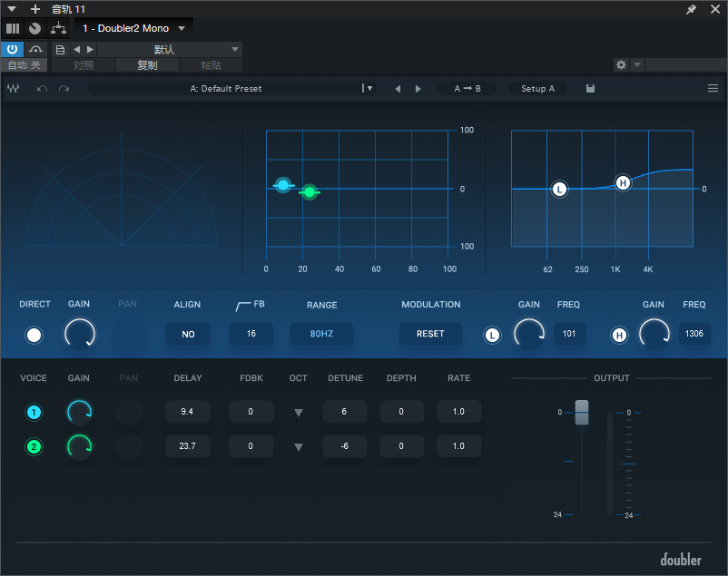Toggle automation mode 自动: 关
This screenshot has width=728, height=576.
[x=24, y=65]
